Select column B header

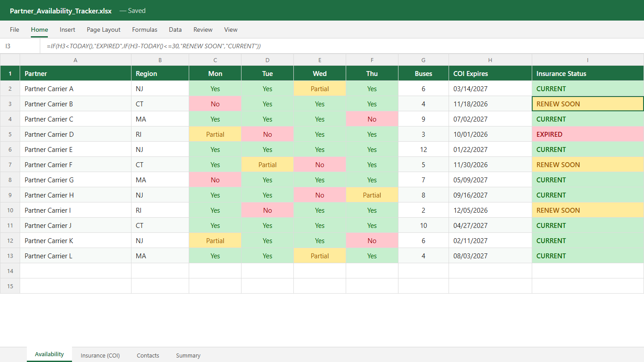coord(160,60)
